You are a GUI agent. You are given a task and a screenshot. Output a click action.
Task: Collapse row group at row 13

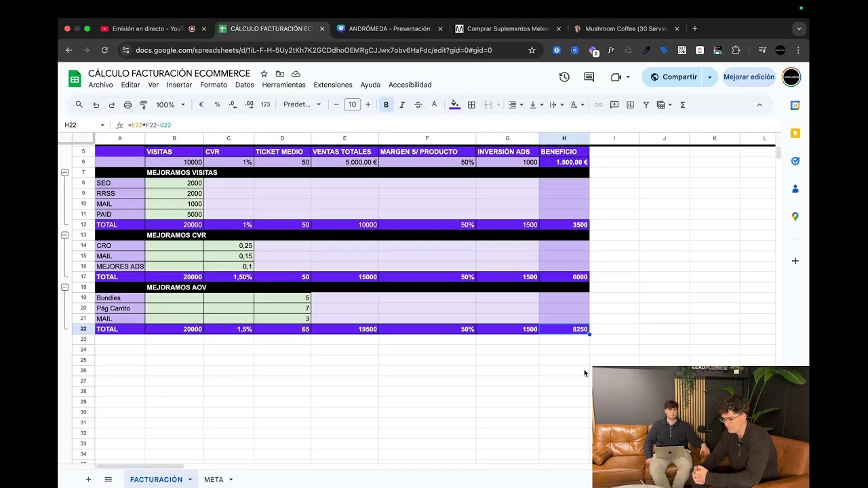(65, 235)
